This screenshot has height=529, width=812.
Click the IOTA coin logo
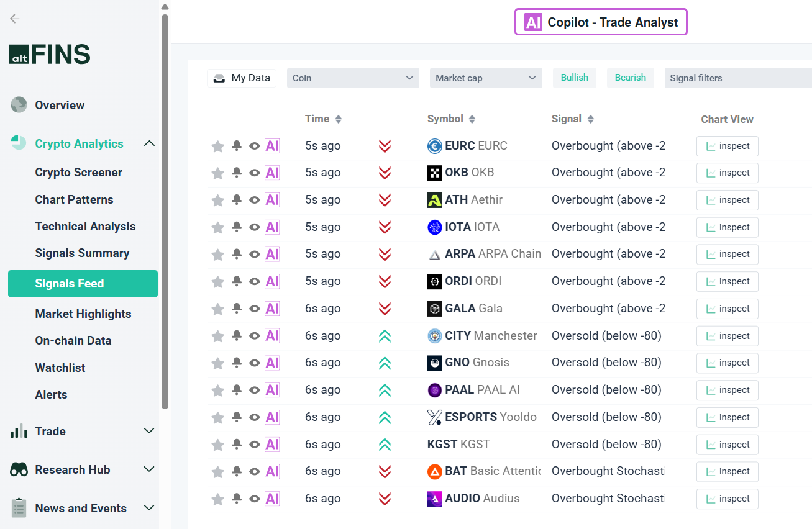coord(435,227)
